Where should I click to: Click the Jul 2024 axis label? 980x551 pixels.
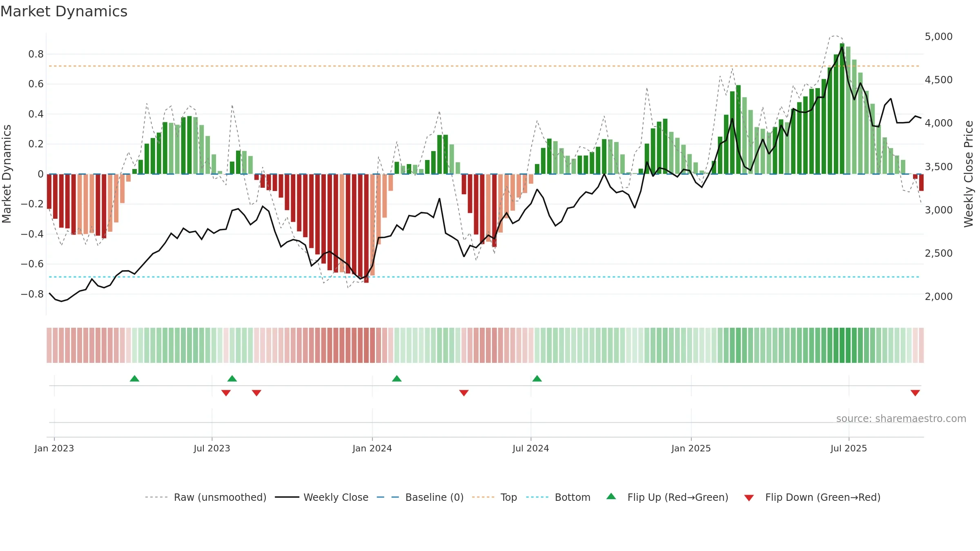[x=531, y=448]
